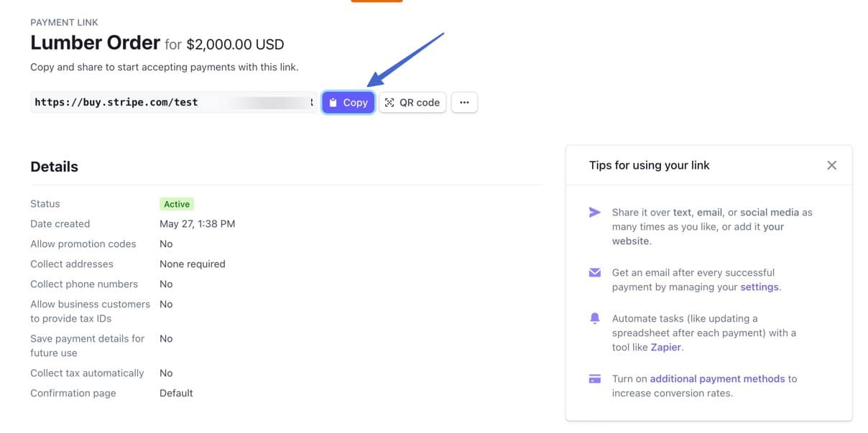Click the envelope email tip icon
Screen dimensions: 868x433
point(595,273)
